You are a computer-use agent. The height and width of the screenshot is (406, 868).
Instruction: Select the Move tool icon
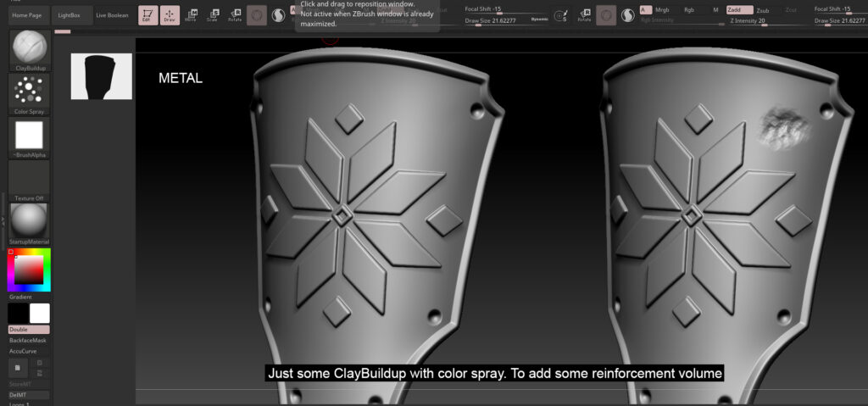pos(191,15)
